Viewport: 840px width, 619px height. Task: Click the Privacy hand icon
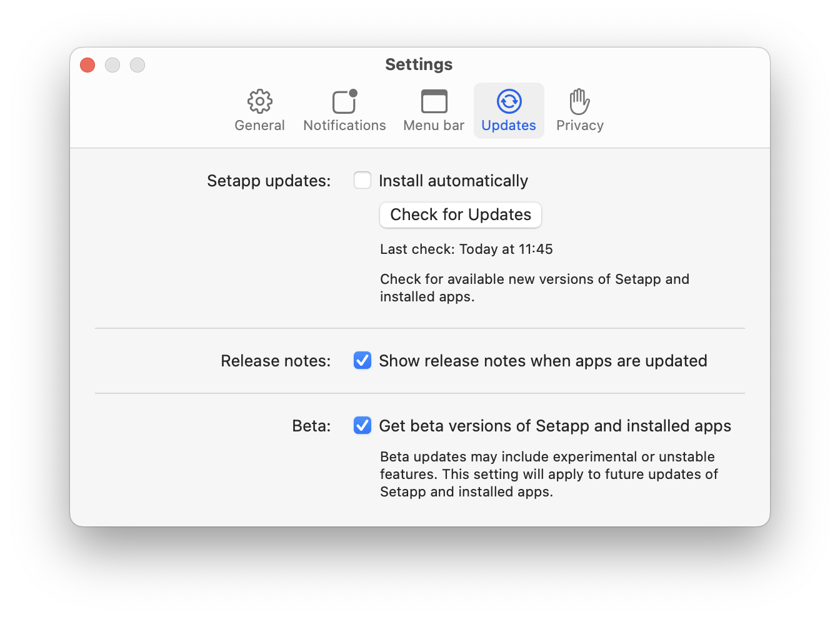[579, 101]
